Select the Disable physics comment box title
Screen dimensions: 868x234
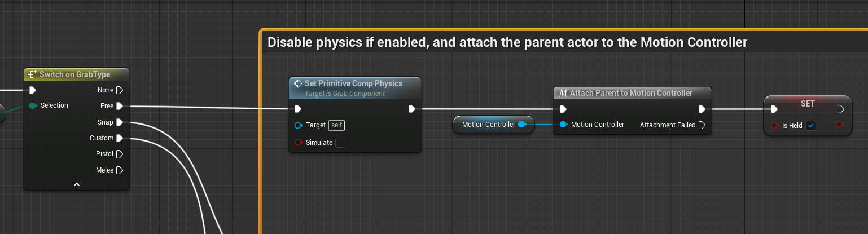coord(507,42)
